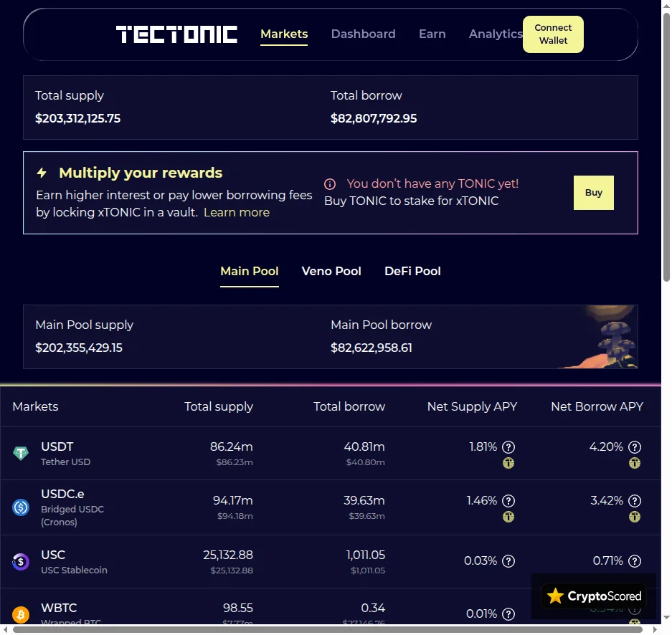
Task: Open USC Net Supply APY help icon
Action: click(x=508, y=561)
